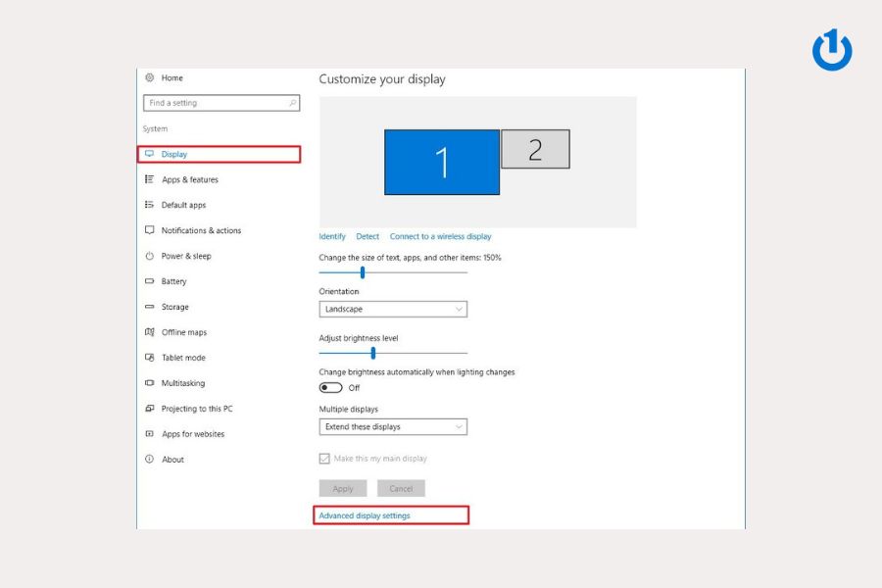Click the Notifications & actions icon

tap(150, 230)
